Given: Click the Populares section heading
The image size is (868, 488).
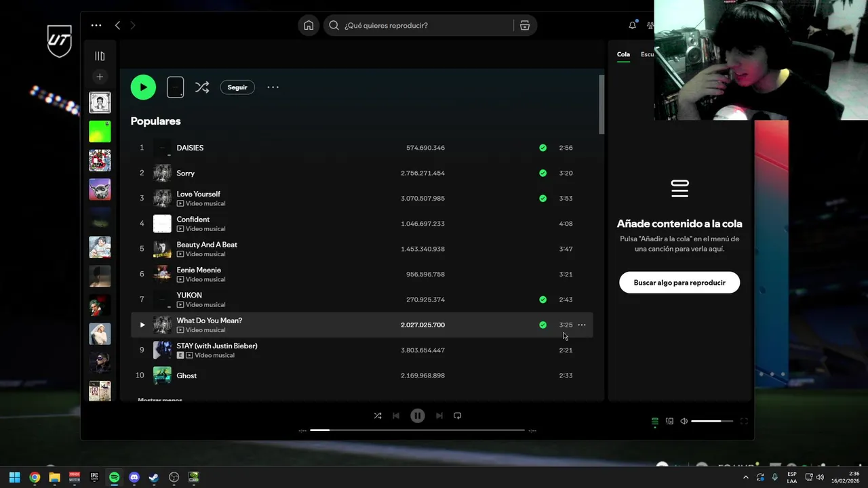Looking at the screenshot, I should click(155, 121).
